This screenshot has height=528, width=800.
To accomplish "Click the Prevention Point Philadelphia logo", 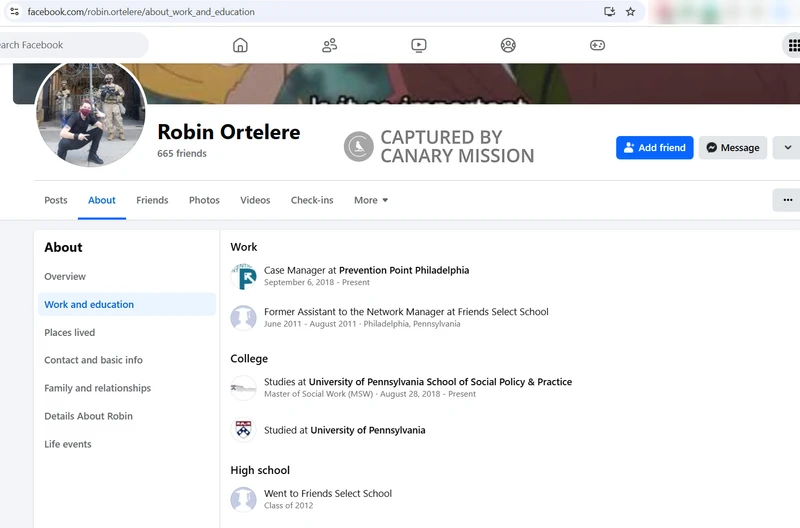I will (x=243, y=276).
